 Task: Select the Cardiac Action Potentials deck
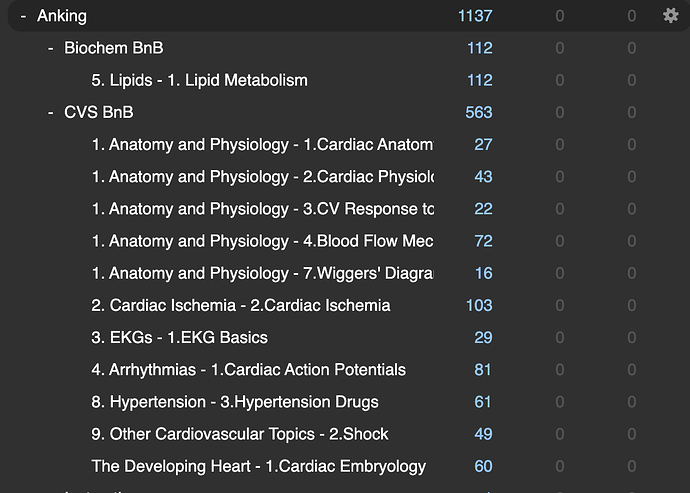coord(248,369)
